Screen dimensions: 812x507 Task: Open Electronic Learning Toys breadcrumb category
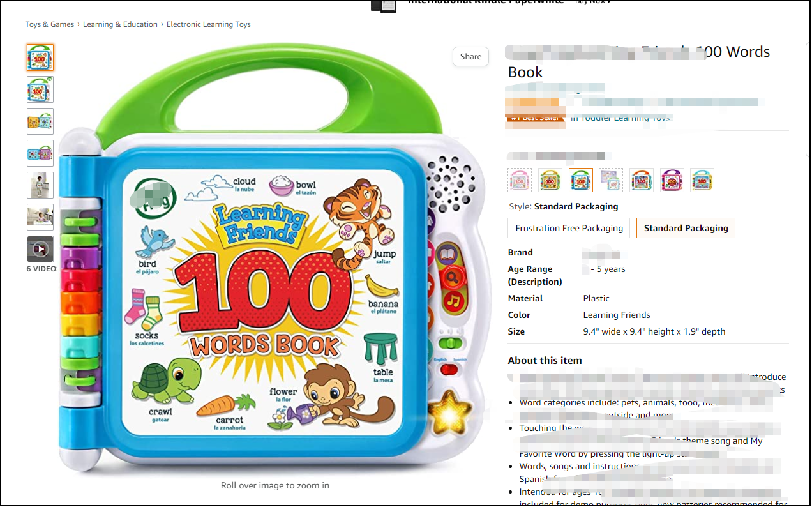point(209,24)
